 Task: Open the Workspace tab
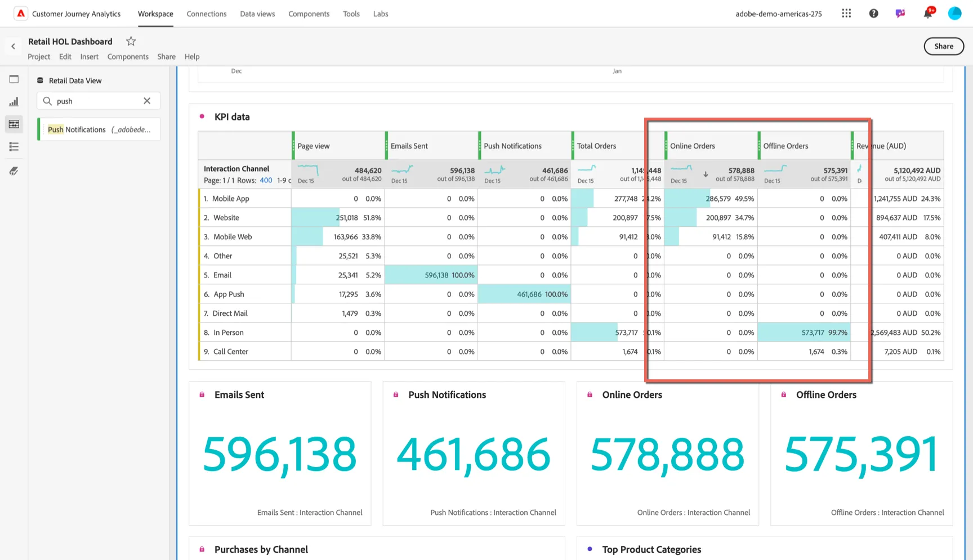pyautogui.click(x=155, y=14)
